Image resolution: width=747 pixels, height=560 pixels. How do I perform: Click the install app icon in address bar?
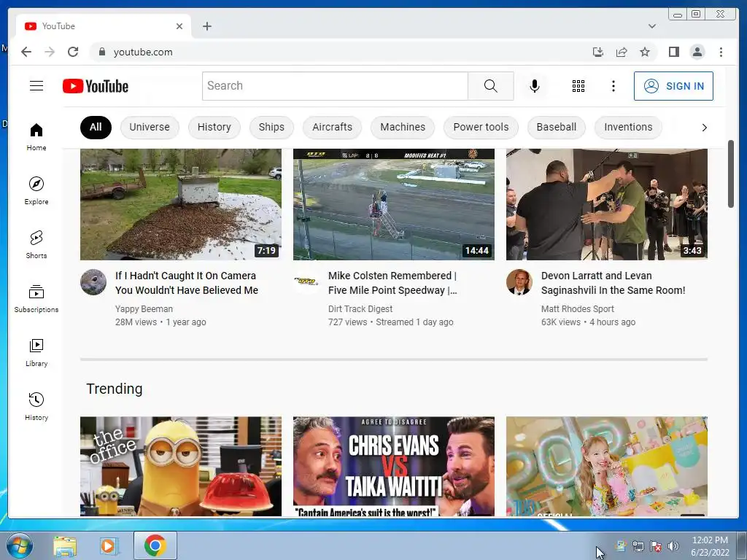pos(598,52)
